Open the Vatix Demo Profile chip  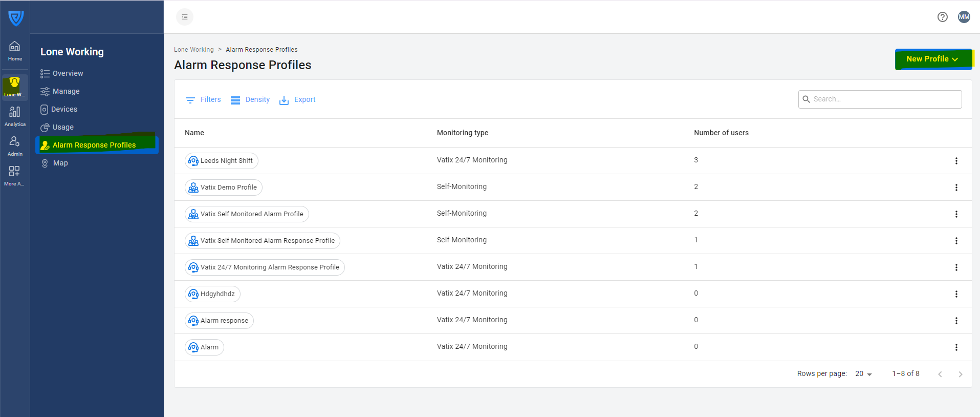point(224,187)
